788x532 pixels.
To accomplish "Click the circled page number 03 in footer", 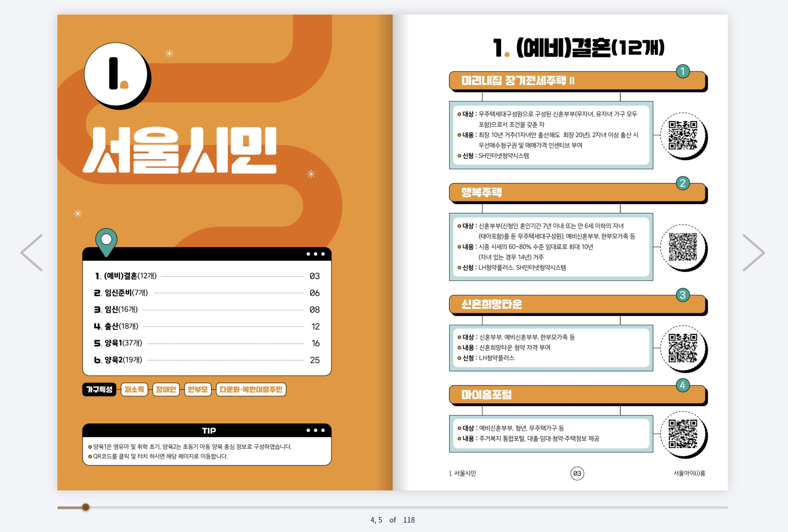I will [577, 473].
